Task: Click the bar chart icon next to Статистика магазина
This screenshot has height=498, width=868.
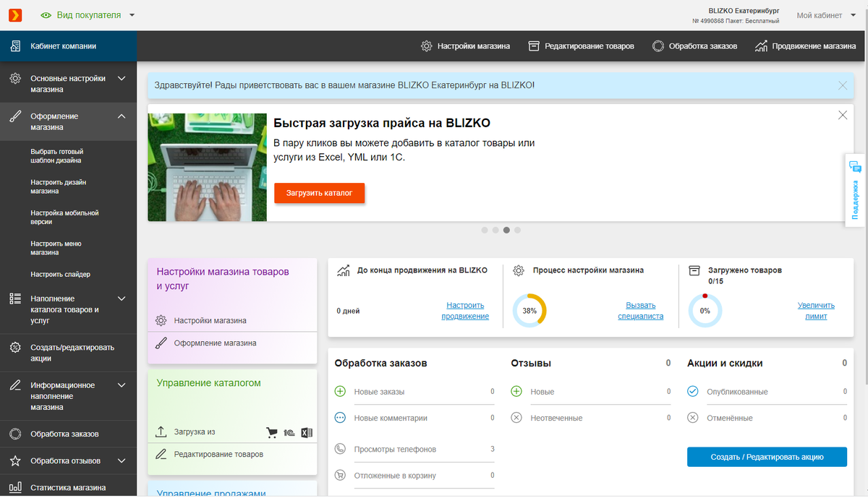Action: (14, 487)
